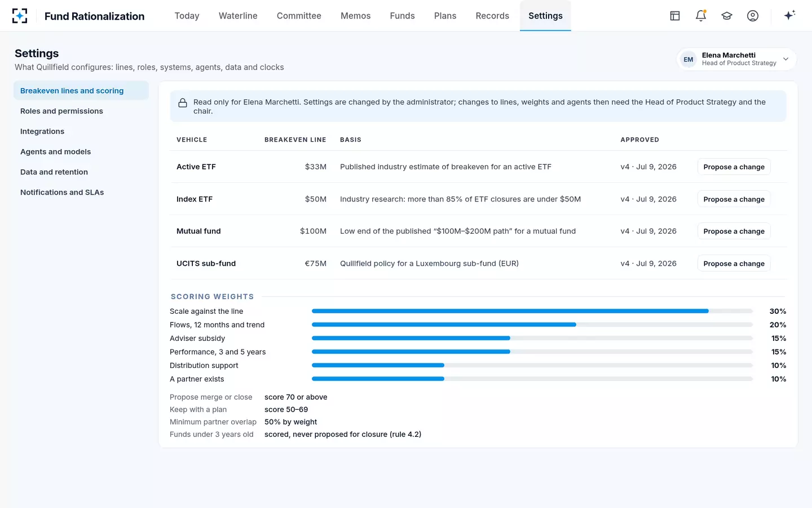Click the 'score 70 or above' text
Viewport: 812px width, 508px height.
295,397
